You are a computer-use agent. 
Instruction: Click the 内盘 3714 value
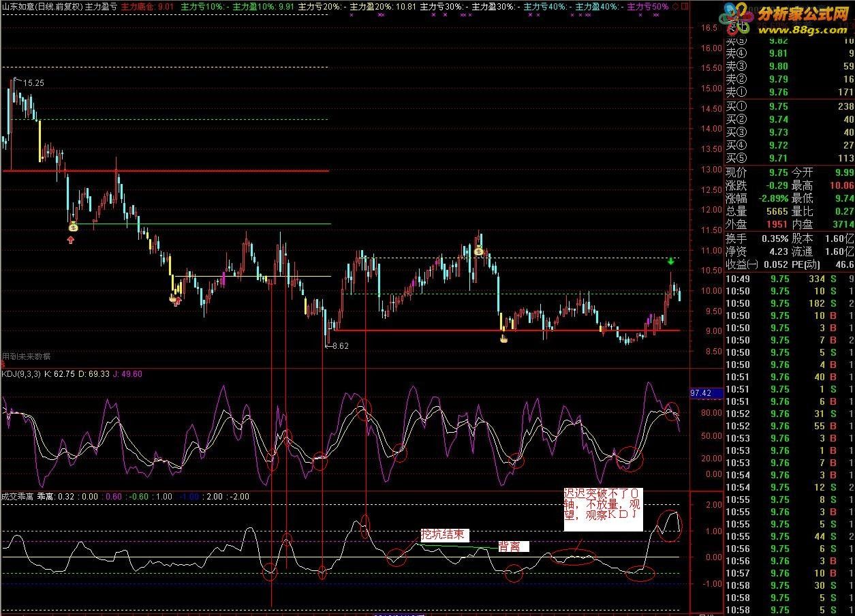coord(842,224)
